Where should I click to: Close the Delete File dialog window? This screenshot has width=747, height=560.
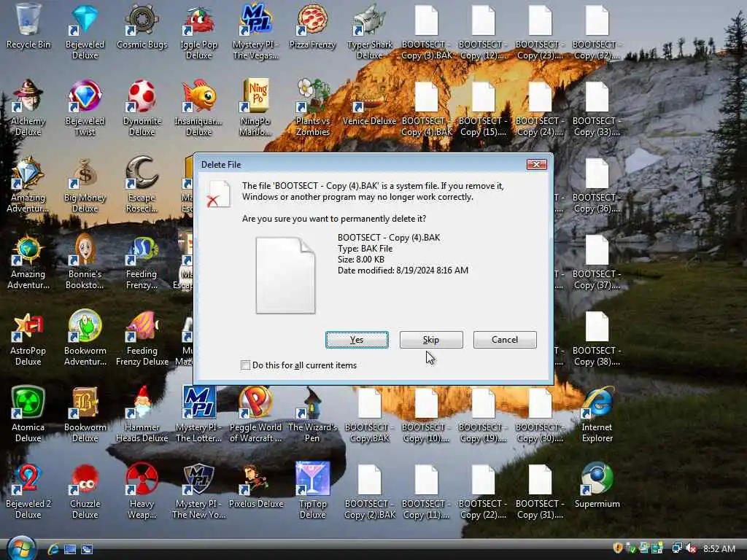pyautogui.click(x=536, y=164)
